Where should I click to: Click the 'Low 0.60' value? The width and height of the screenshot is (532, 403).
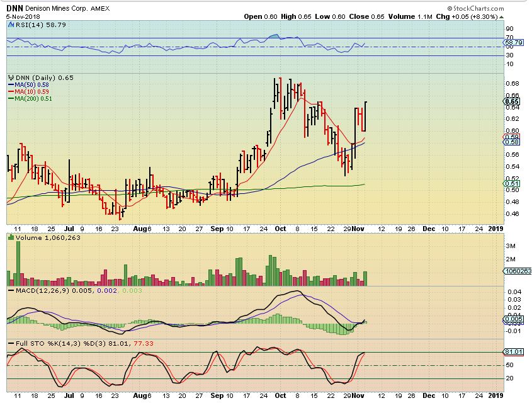[x=330, y=16]
